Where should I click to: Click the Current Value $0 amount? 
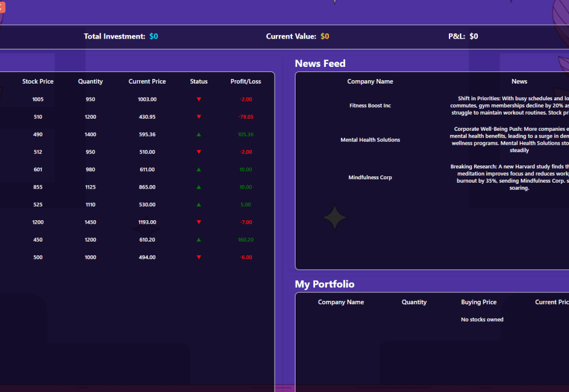tap(325, 36)
